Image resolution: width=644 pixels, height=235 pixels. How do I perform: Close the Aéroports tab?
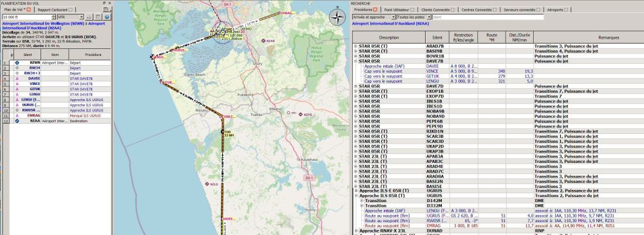coord(566,10)
